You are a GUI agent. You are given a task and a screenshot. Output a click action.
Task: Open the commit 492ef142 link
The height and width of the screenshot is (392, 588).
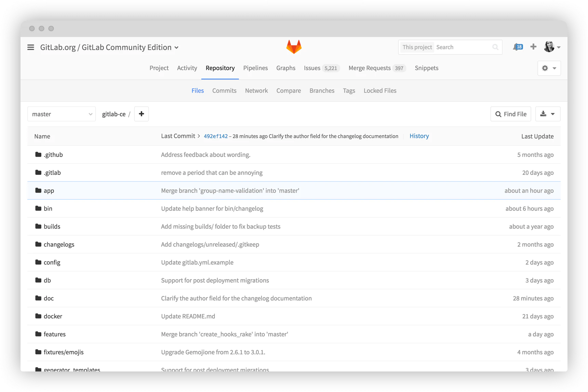[x=215, y=136]
